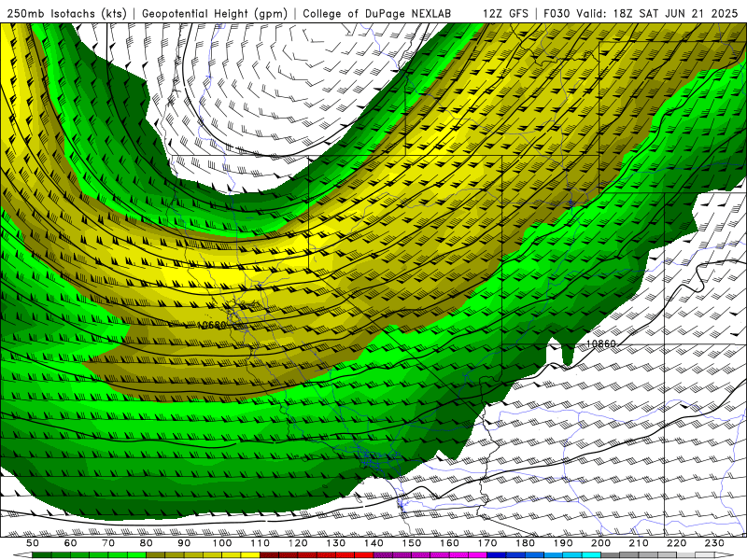747x560 pixels.
Task: Click the 110 value on the color scale
Action: pyautogui.click(x=261, y=543)
